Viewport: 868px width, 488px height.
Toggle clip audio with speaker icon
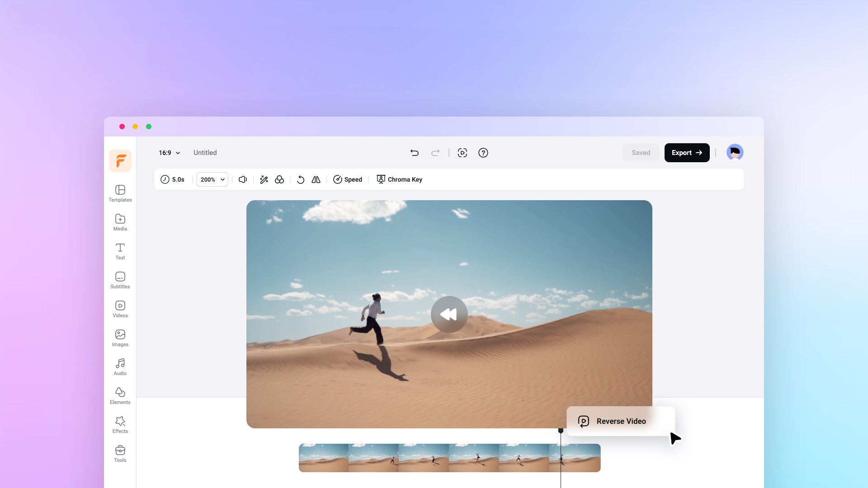click(x=243, y=179)
